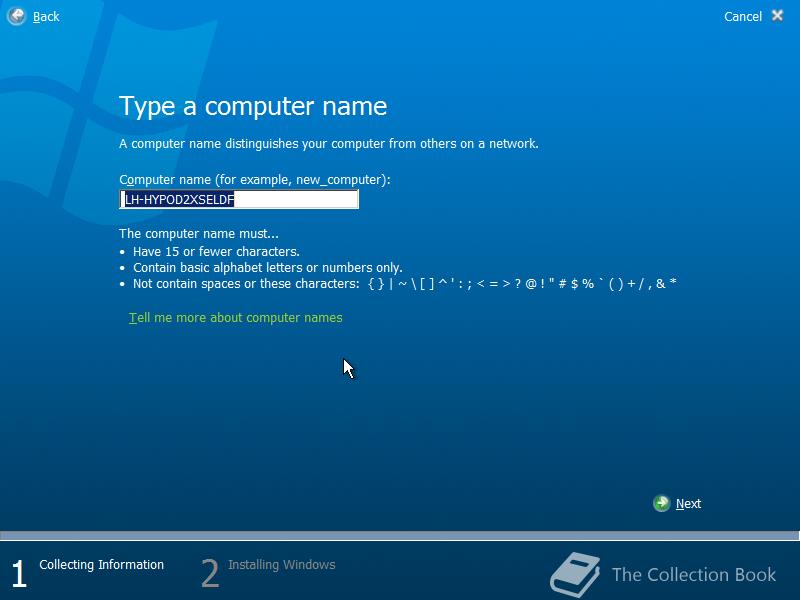800x600 pixels.
Task: Click the setup progress bar
Action: [399, 535]
